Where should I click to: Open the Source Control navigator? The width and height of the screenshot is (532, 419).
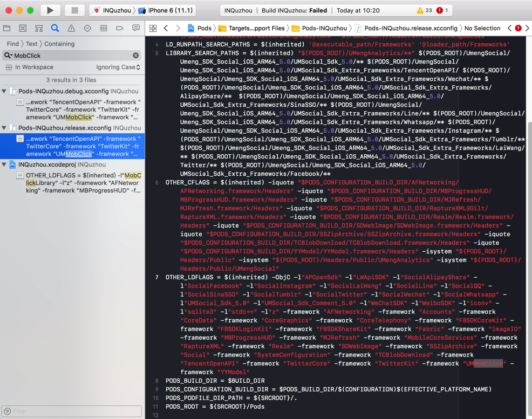point(23,28)
